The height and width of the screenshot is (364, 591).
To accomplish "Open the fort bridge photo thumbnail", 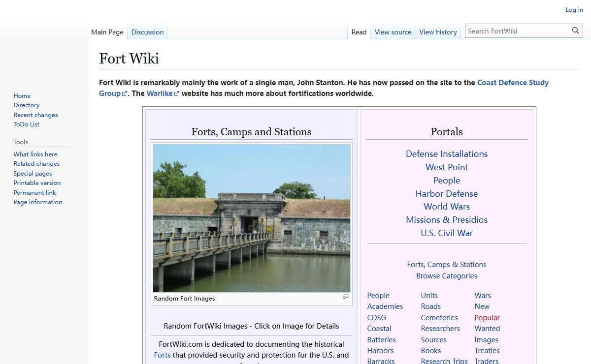I will point(251,218).
